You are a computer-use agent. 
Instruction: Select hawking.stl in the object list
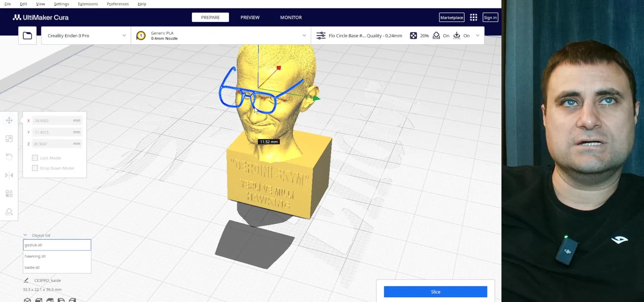tap(57, 256)
